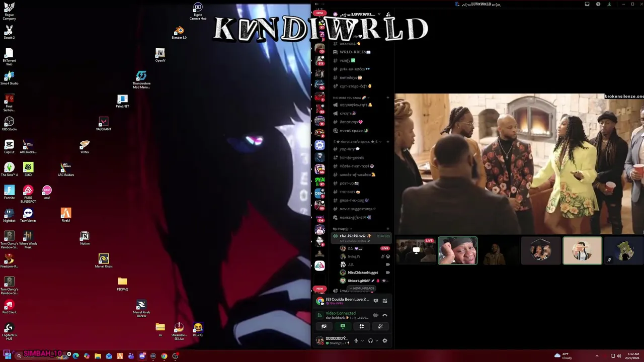
Task: Open the LIVE stream thumbnail tile
Action: point(416,250)
